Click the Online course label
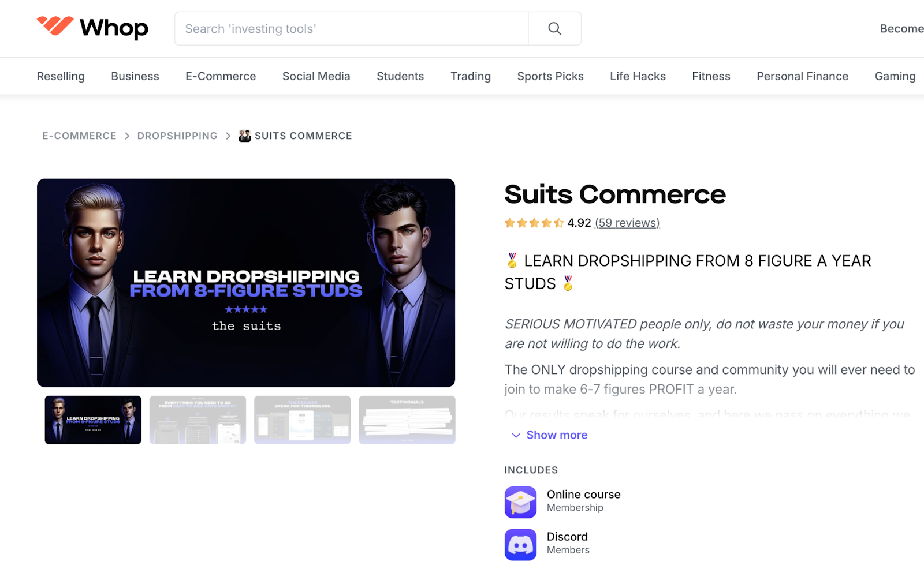Viewport: 924px width, 569px height. [x=583, y=495]
